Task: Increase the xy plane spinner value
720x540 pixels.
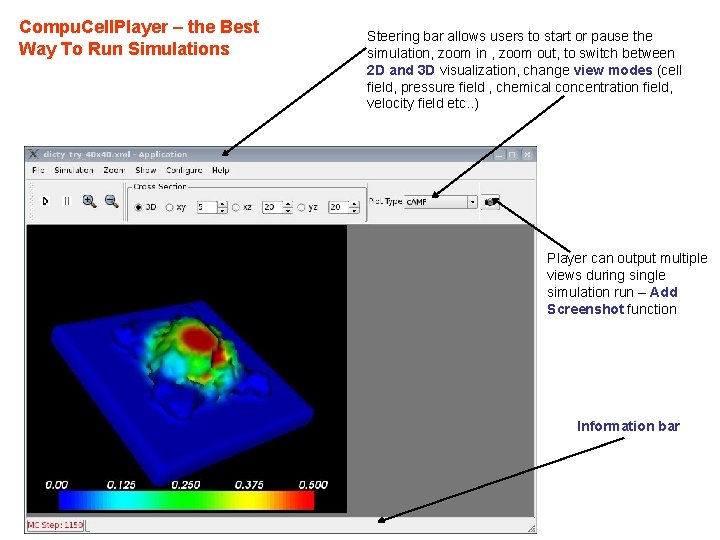Action: [222, 204]
